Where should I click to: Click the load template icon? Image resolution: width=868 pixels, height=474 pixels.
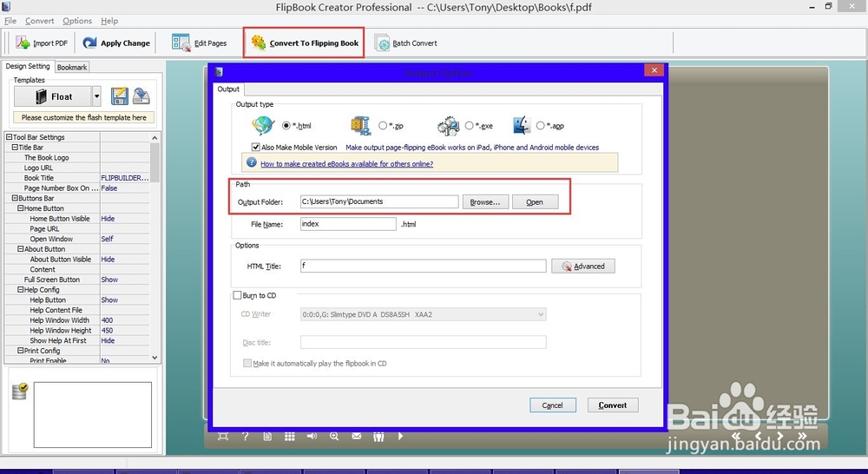tap(141, 95)
